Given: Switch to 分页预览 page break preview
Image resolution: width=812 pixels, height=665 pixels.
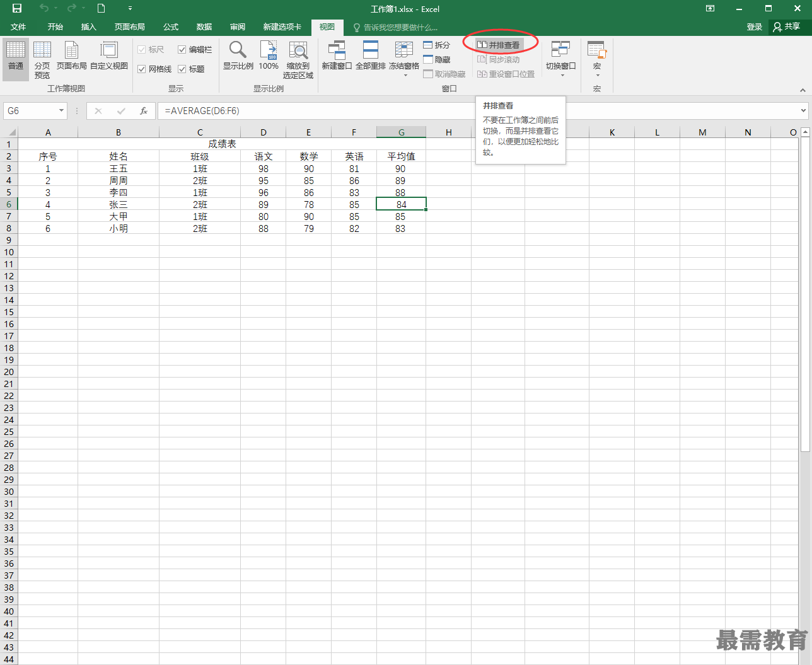Looking at the screenshot, I should pos(42,59).
